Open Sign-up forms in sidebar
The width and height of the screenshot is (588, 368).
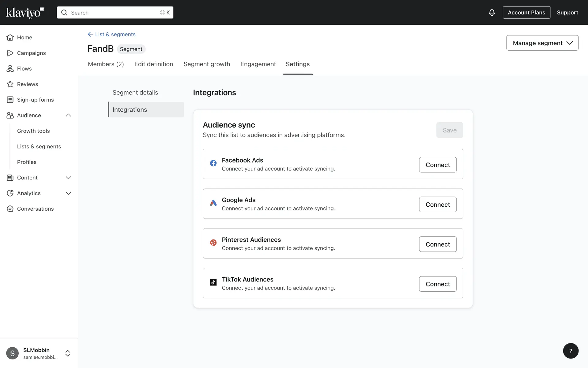[35, 100]
